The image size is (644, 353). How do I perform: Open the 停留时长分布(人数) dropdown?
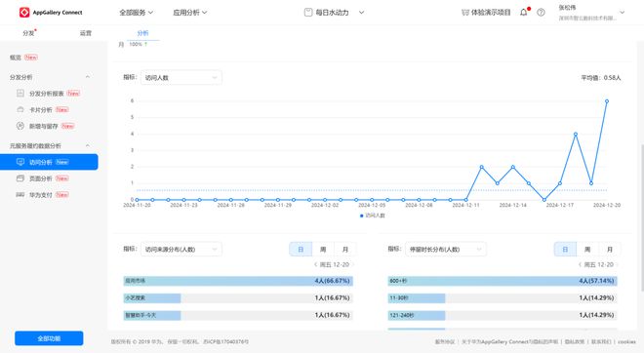[446, 250]
